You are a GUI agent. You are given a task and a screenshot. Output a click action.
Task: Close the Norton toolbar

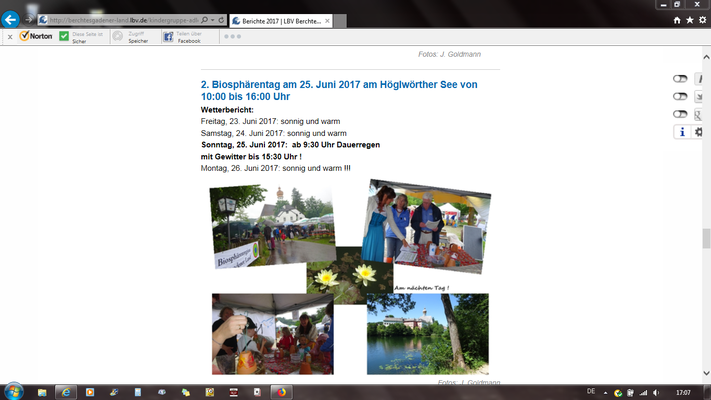10,37
